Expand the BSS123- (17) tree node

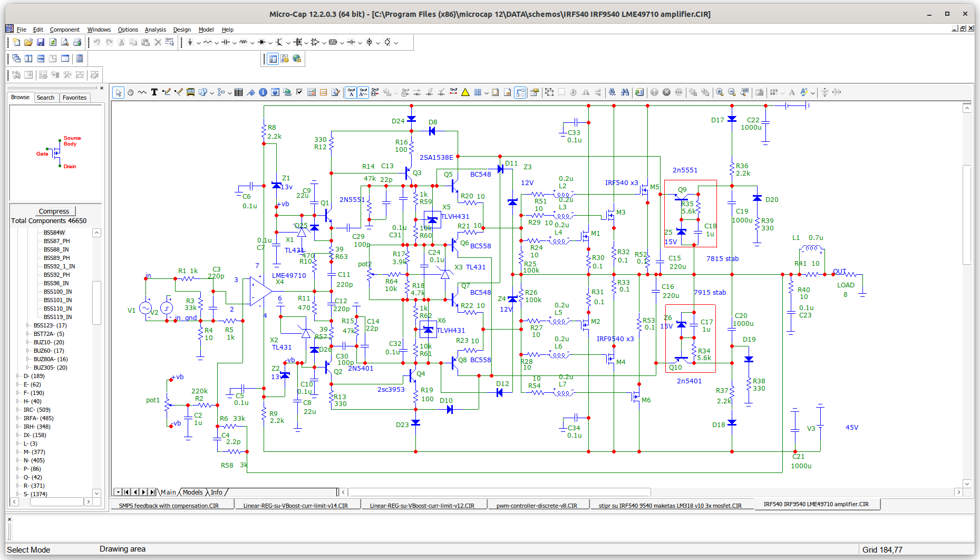click(x=27, y=325)
